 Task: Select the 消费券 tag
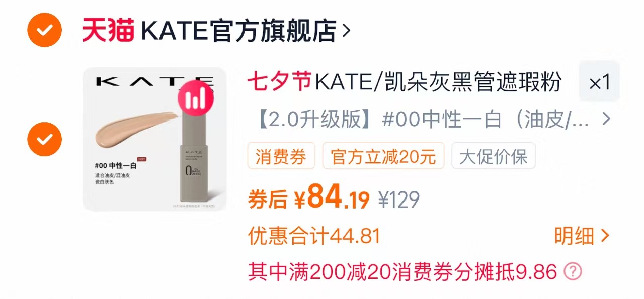(x=281, y=156)
